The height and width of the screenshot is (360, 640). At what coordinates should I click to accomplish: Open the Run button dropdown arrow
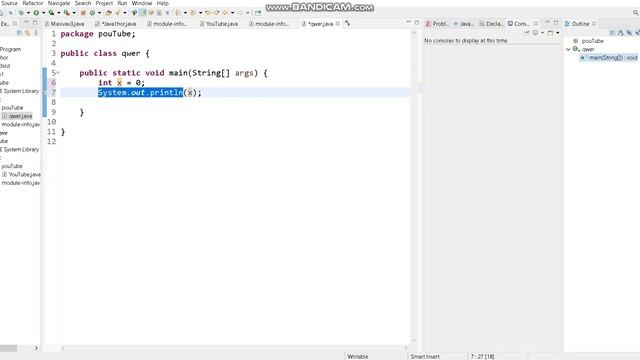[x=43, y=13]
